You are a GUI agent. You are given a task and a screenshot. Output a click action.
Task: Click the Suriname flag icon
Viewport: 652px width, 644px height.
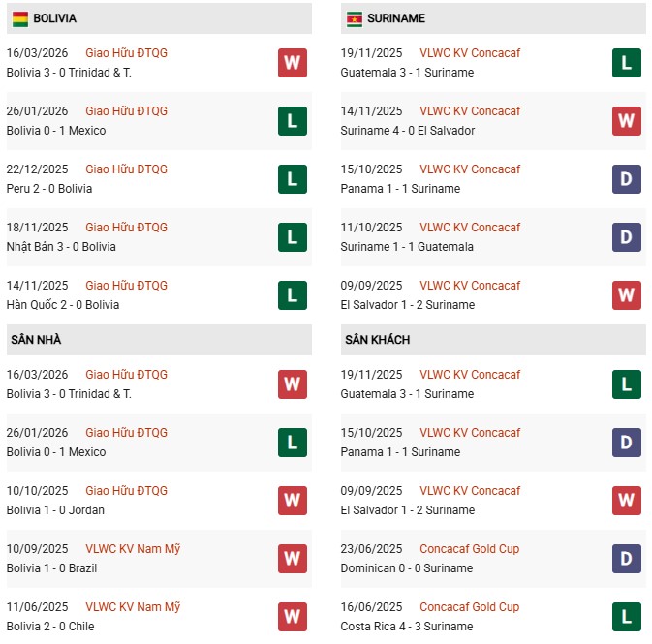[355, 18]
